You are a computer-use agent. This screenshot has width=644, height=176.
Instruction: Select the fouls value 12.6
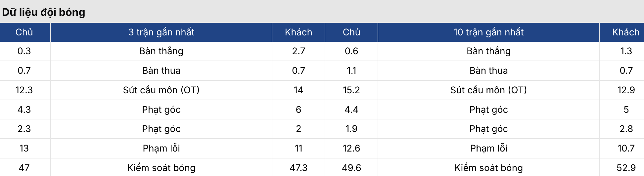coord(351,148)
